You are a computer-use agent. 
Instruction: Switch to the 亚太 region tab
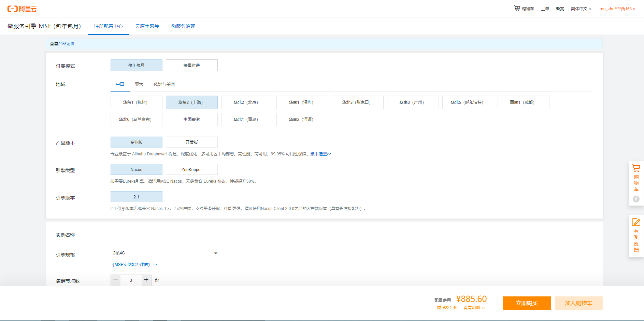[139, 84]
